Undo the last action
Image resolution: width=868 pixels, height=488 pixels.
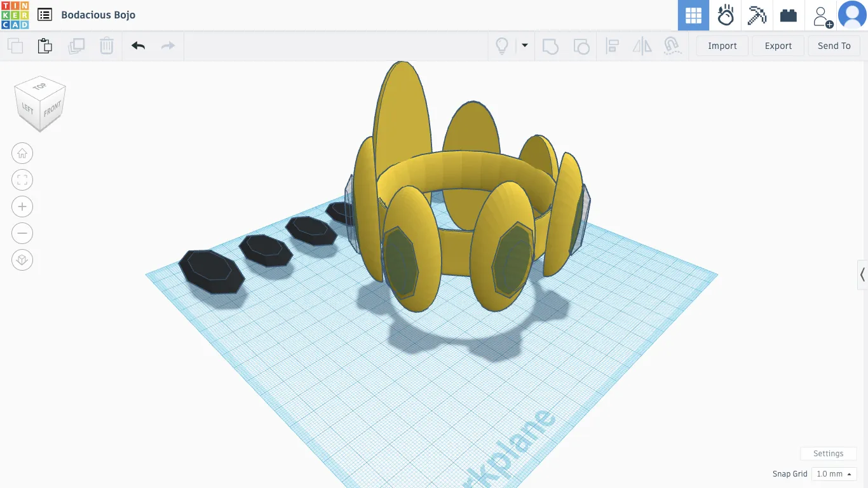point(138,46)
